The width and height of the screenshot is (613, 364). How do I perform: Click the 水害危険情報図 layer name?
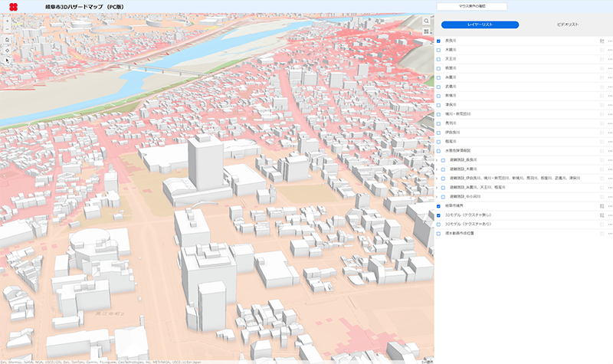(x=457, y=151)
